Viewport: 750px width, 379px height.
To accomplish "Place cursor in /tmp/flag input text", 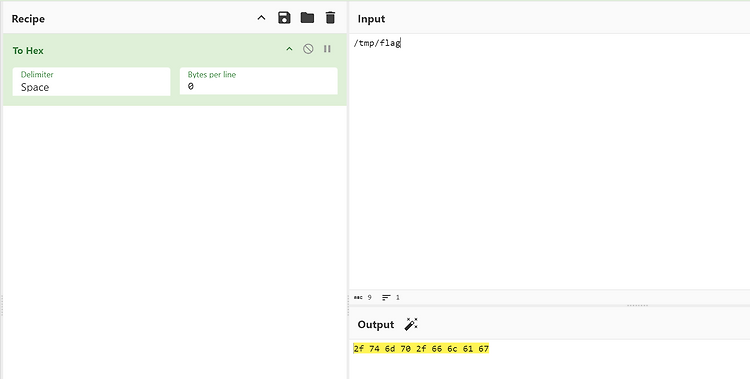I will pyautogui.click(x=377, y=43).
